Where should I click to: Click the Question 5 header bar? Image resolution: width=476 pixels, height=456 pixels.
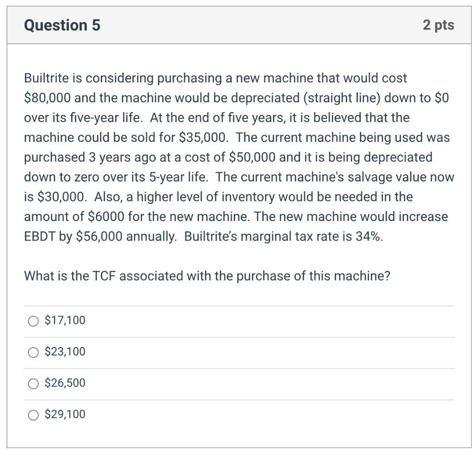coord(238,25)
